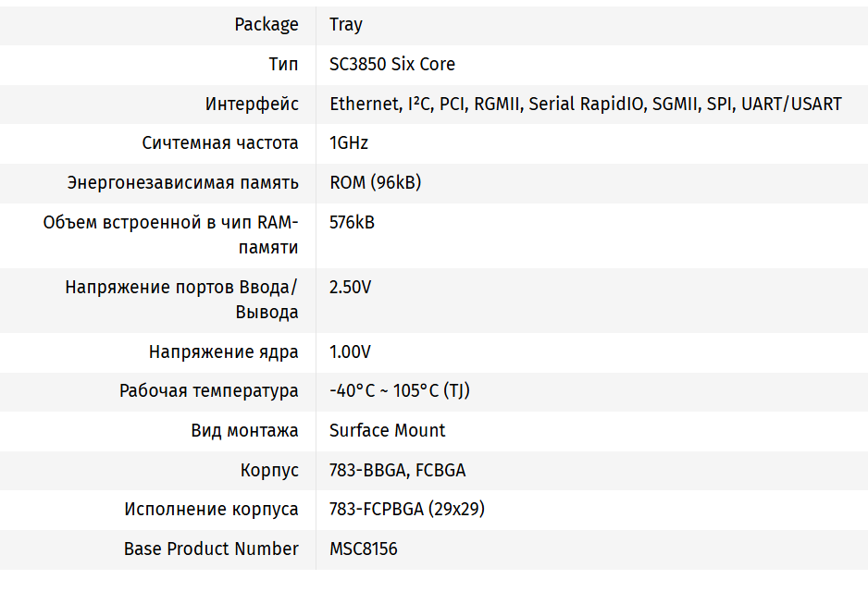Viewport: 868px width, 592px height.
Task: Click the 'Base Product Number' label
Action: tap(211, 549)
